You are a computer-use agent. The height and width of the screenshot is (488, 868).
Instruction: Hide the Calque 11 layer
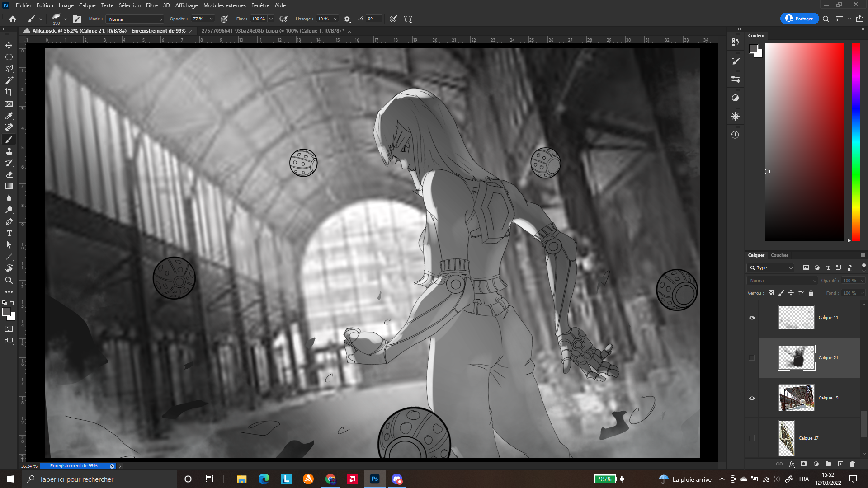[752, 318]
